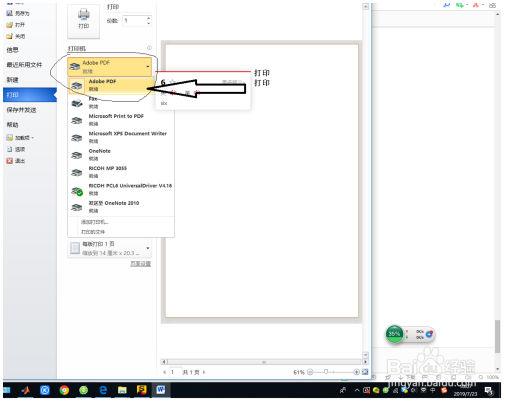Click the zoom slider handle in the preview
The width and height of the screenshot is (506, 403).
point(326,372)
